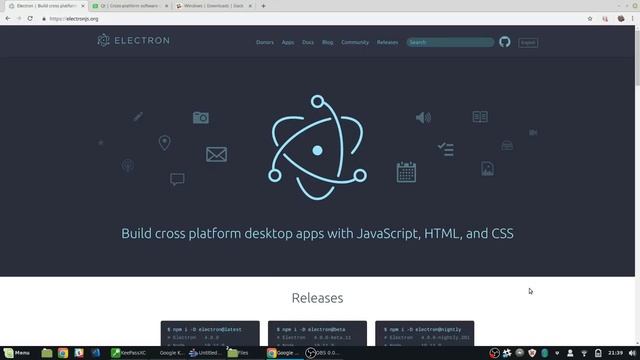
Task: Click the calendar icon in hero banner
Action: [406, 172]
